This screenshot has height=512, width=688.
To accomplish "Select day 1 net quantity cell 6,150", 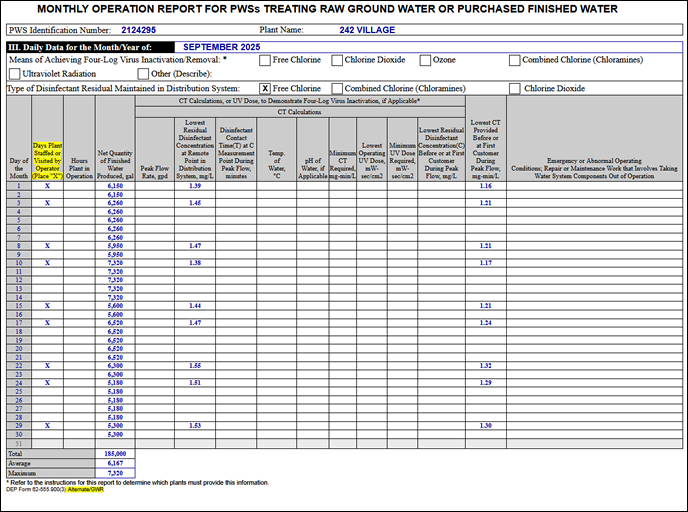I will click(114, 186).
